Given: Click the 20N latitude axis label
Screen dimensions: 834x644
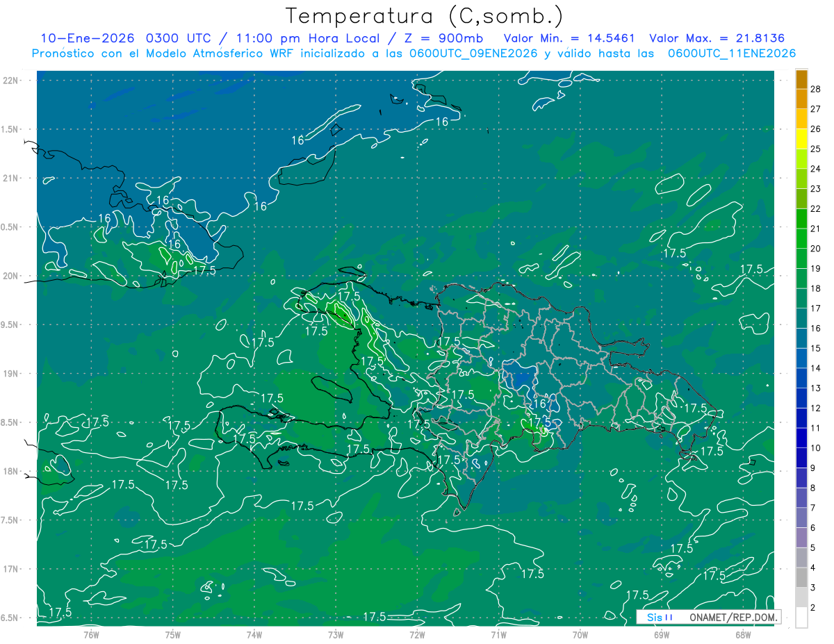Looking at the screenshot, I should click(x=10, y=276).
